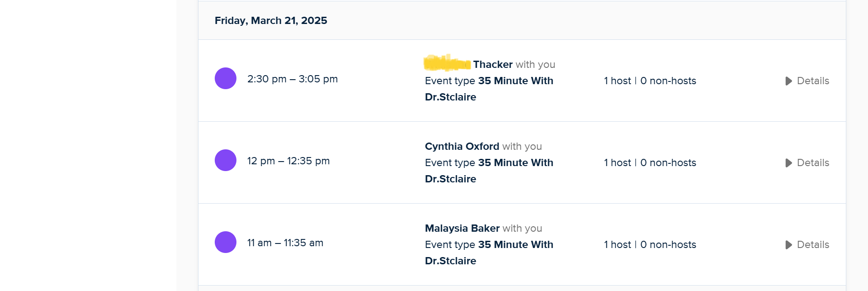Click the 0 non-hosts label on Cynthia's event
This screenshot has height=291, width=868.
[668, 163]
